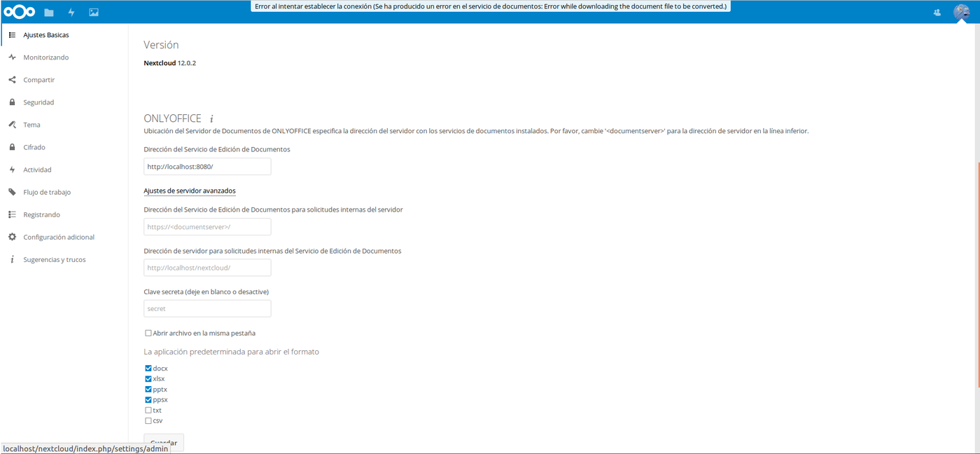Click the Guardar save button

tap(164, 443)
